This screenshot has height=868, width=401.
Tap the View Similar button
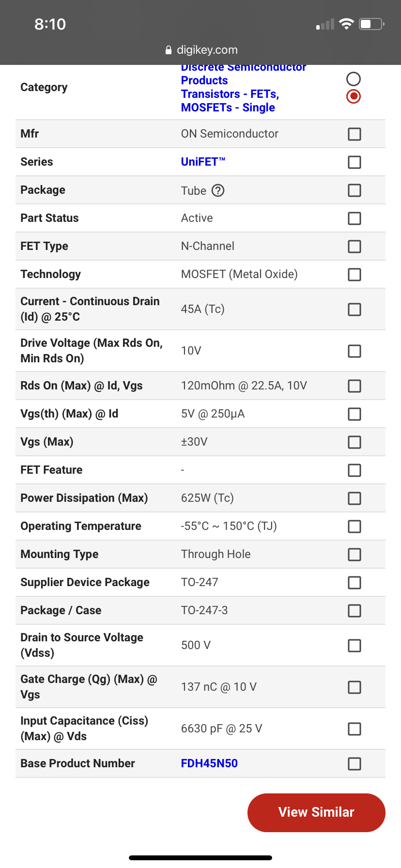tap(316, 813)
